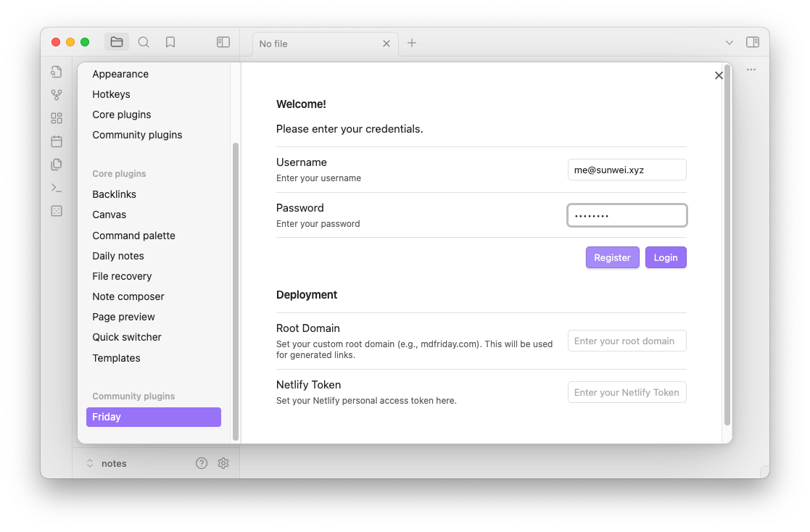Create new canvas ribbon icon
Viewport: 810px width, 532px height.
click(57, 118)
